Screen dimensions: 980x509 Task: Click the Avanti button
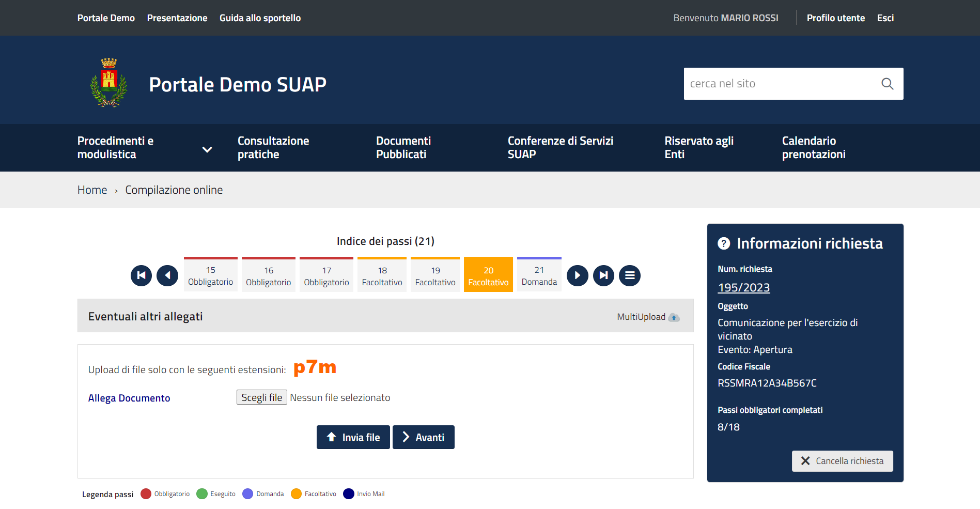423,437
